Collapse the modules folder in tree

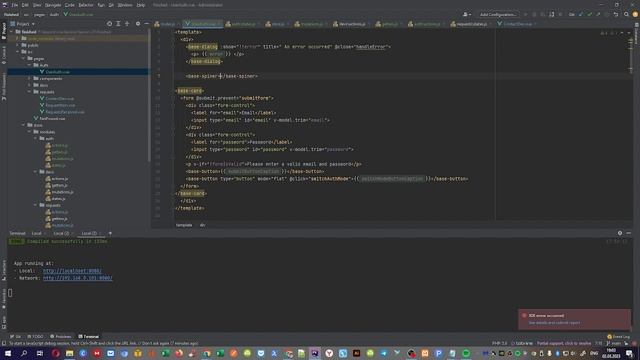tap(29, 132)
